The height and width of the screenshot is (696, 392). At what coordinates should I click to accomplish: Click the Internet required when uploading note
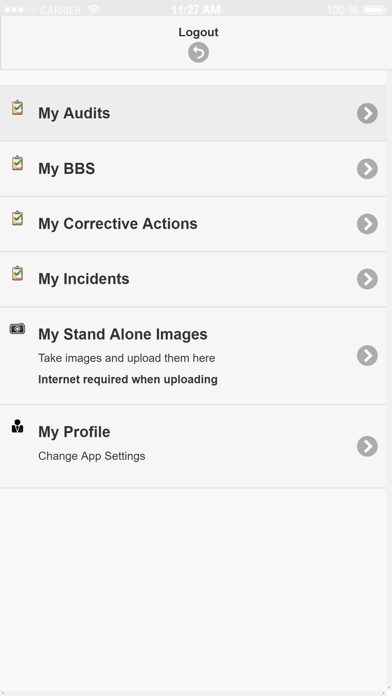tap(128, 380)
